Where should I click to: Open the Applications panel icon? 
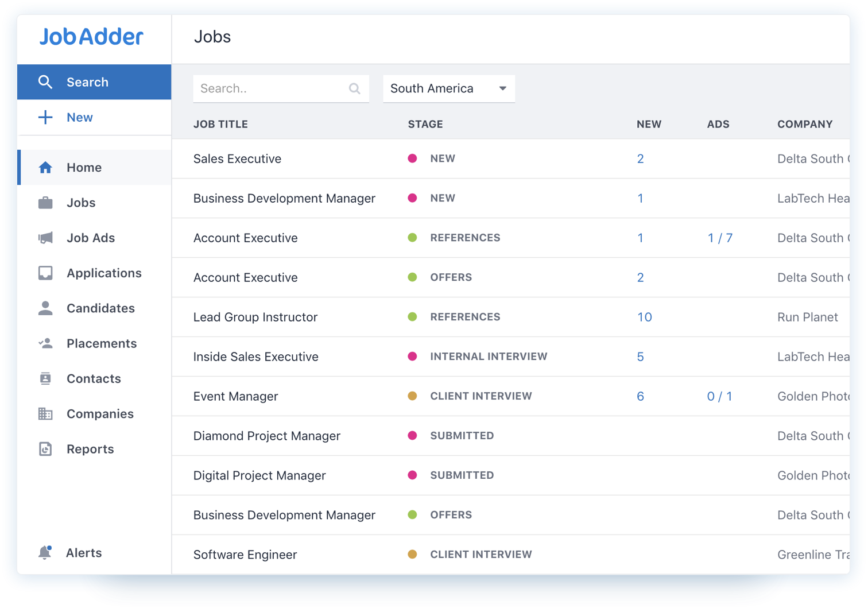point(45,273)
